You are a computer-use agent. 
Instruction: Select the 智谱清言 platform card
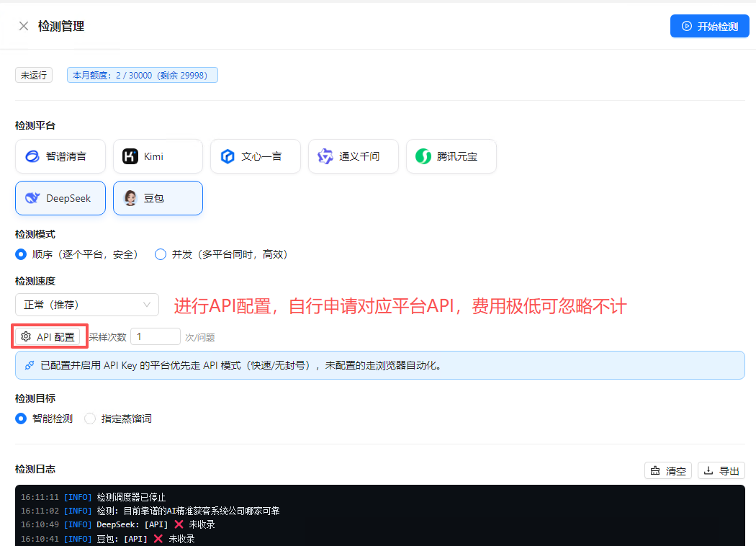pos(60,156)
